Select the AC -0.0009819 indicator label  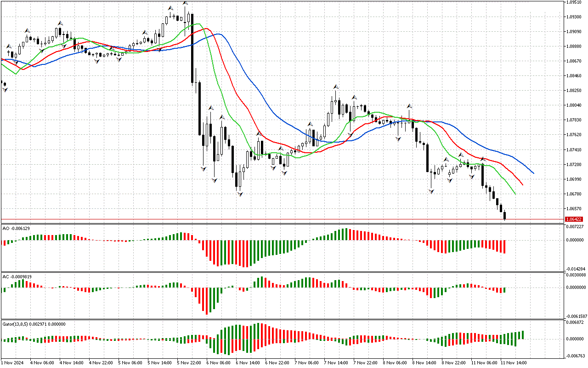coord(16,277)
